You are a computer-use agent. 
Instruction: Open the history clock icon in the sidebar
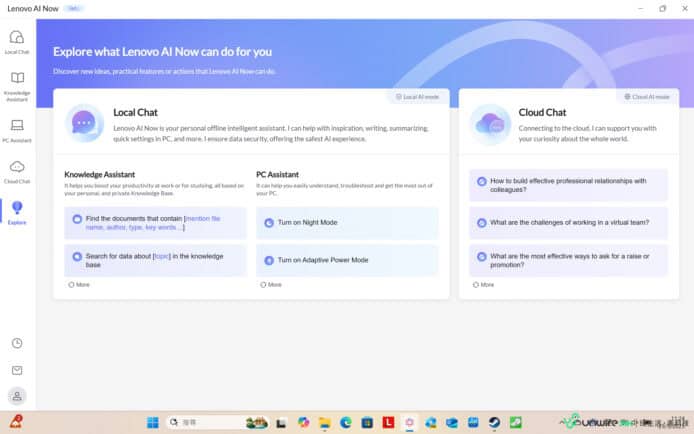17,343
